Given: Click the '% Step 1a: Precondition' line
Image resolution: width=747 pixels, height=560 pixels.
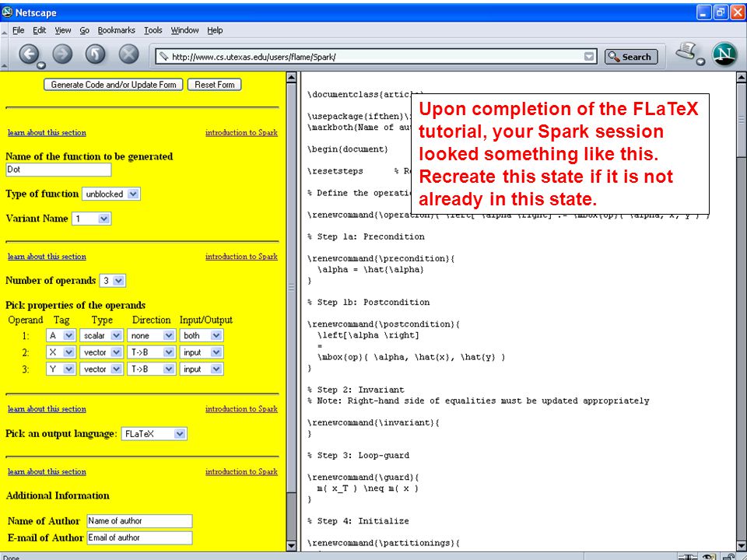Looking at the screenshot, I should [x=366, y=236].
